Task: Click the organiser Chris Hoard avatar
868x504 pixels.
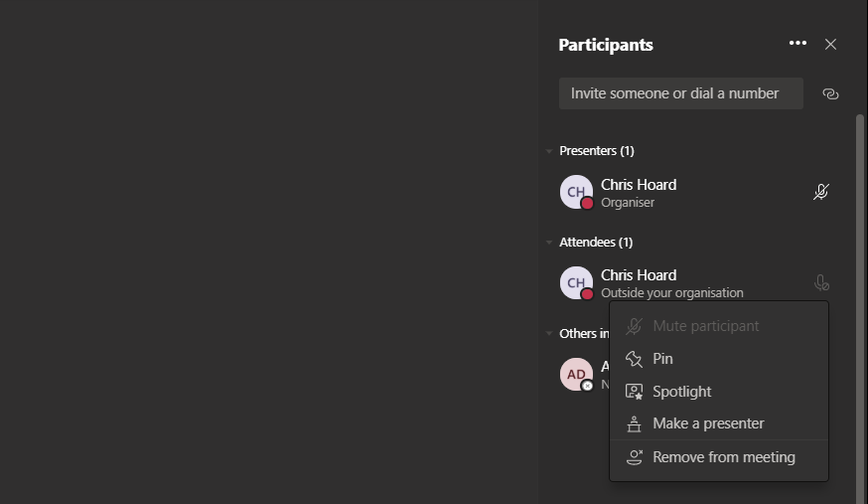Action: pos(576,192)
